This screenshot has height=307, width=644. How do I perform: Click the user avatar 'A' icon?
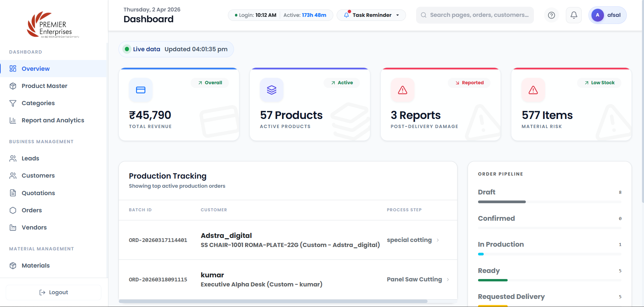click(598, 15)
